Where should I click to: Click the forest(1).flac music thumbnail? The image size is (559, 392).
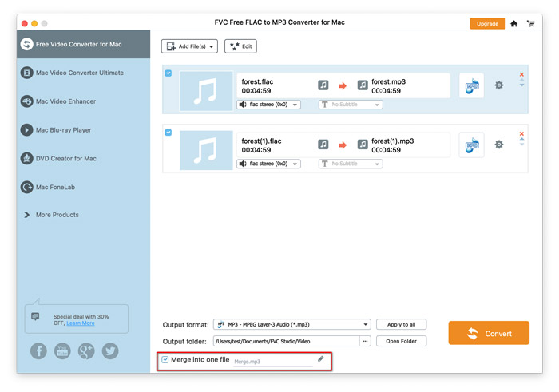(x=206, y=150)
